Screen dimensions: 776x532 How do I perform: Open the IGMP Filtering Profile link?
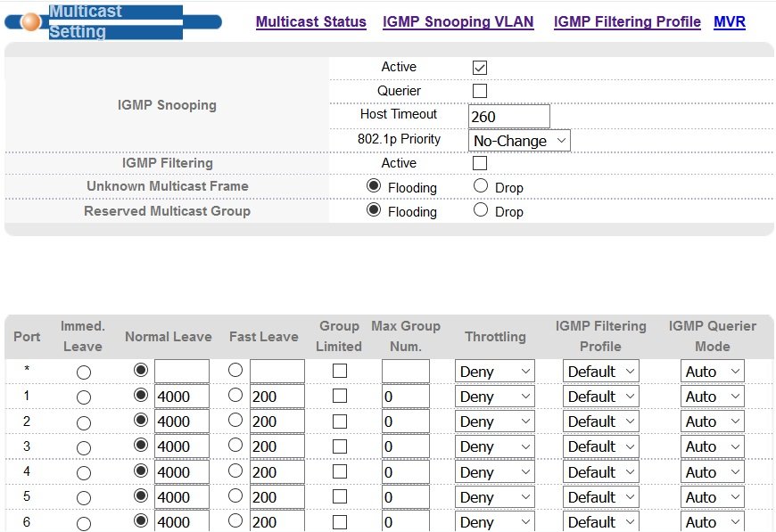click(627, 22)
